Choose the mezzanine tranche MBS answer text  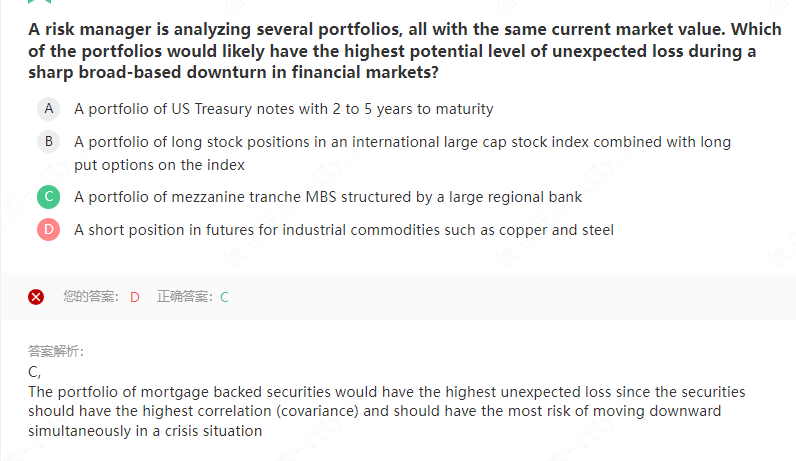point(328,197)
